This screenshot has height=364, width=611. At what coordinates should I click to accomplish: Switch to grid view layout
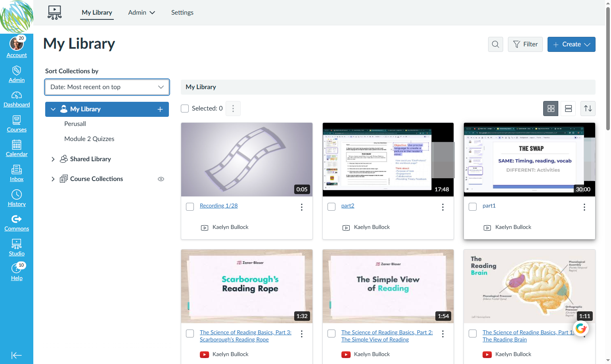(551, 109)
